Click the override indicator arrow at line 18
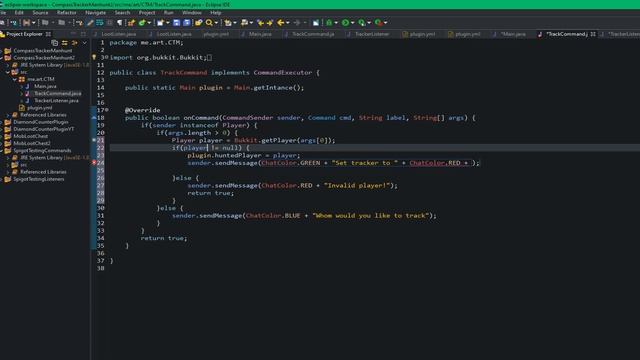This screenshot has width=640, height=360. tap(94, 118)
